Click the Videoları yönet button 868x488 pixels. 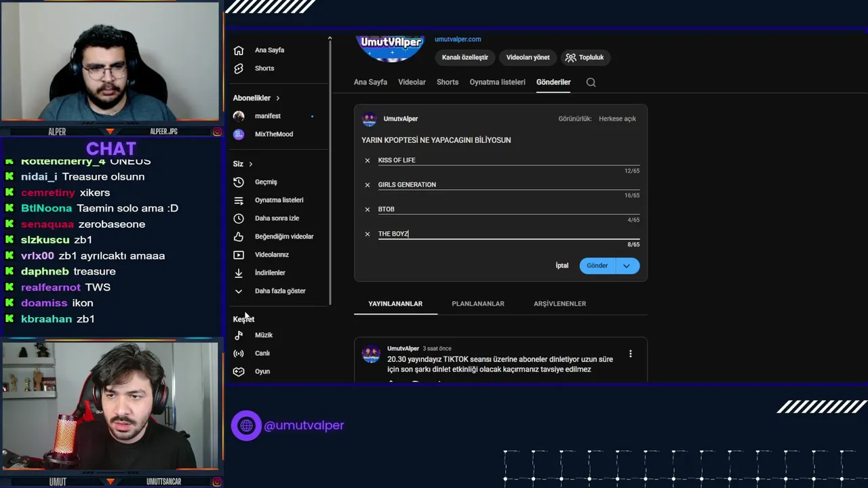(x=528, y=58)
